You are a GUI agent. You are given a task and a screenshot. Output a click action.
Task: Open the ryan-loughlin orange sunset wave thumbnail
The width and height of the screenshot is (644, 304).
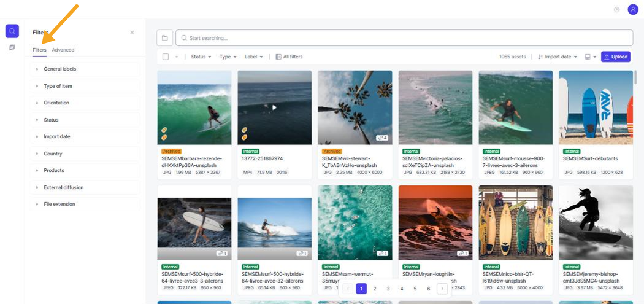pos(435,222)
